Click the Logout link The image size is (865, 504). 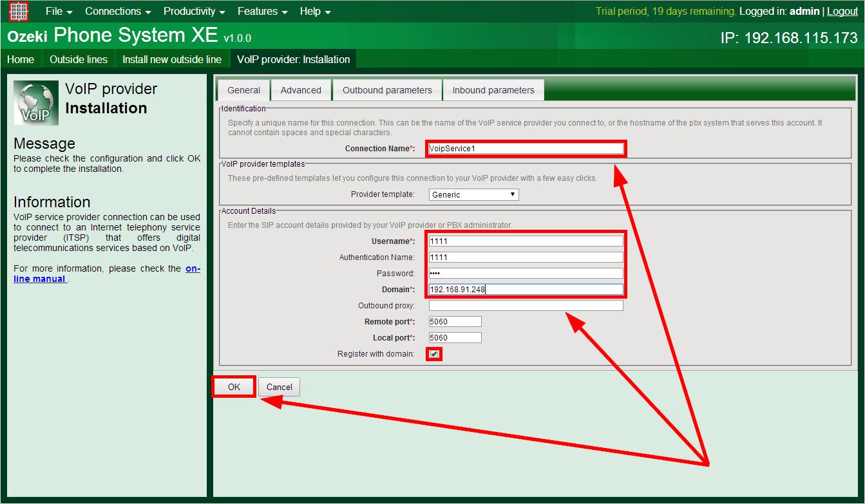pyautogui.click(x=842, y=12)
